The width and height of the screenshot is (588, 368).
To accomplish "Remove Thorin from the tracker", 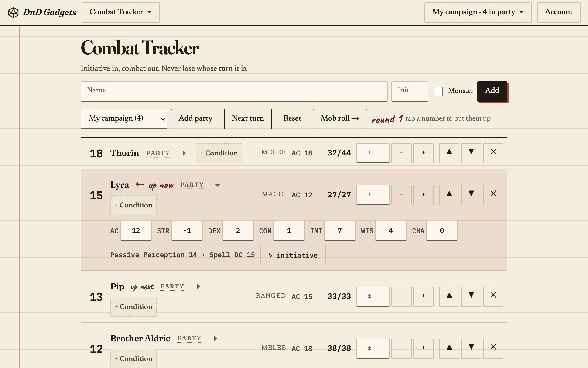I will pyautogui.click(x=493, y=153).
